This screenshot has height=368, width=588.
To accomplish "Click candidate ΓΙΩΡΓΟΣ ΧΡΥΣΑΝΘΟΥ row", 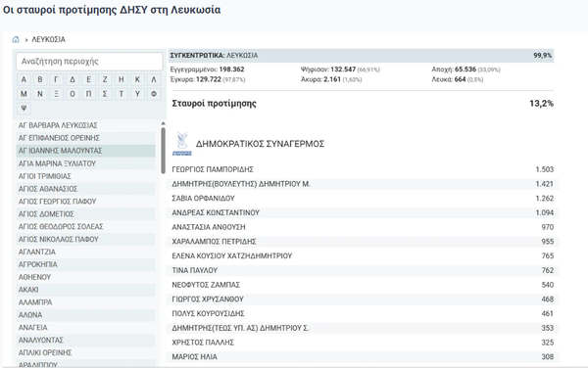I will [x=363, y=299].
